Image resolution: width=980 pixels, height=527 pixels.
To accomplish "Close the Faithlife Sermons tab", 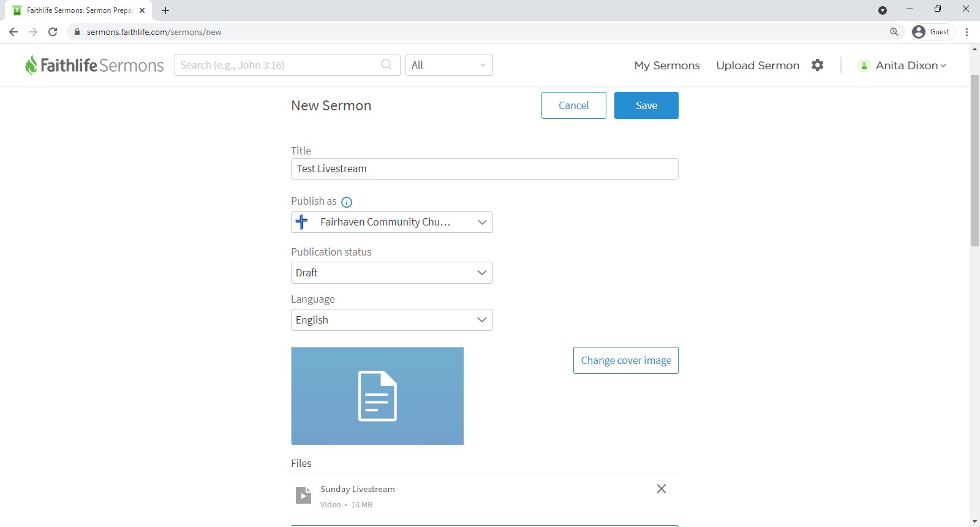I will pos(142,10).
